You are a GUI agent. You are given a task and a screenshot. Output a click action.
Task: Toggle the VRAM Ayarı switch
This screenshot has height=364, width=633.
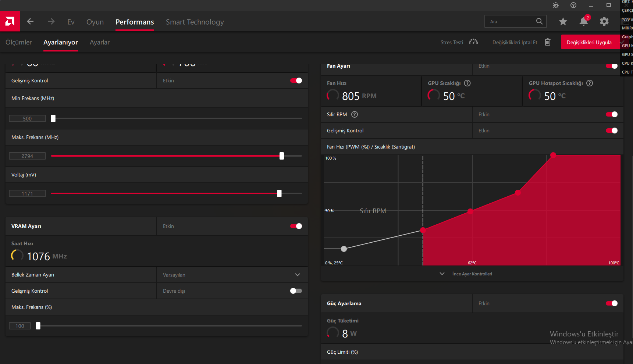(296, 226)
